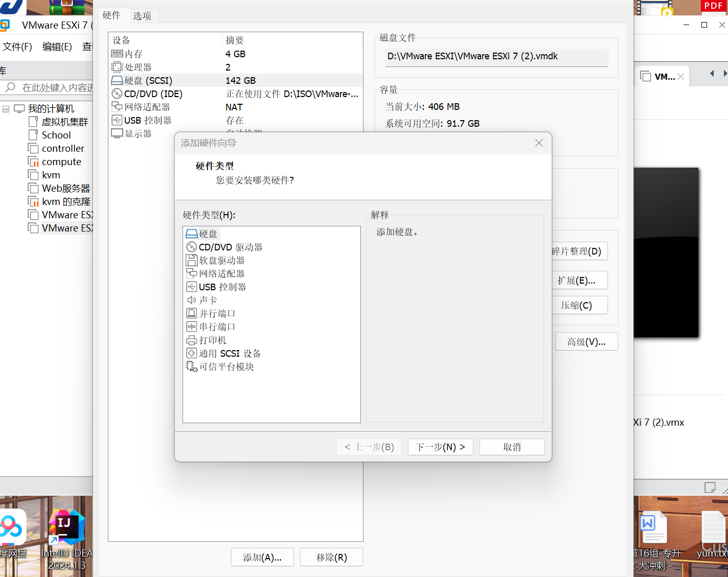Click 4 GB memory summary value
Image resolution: width=728 pixels, height=577 pixels.
236,54
